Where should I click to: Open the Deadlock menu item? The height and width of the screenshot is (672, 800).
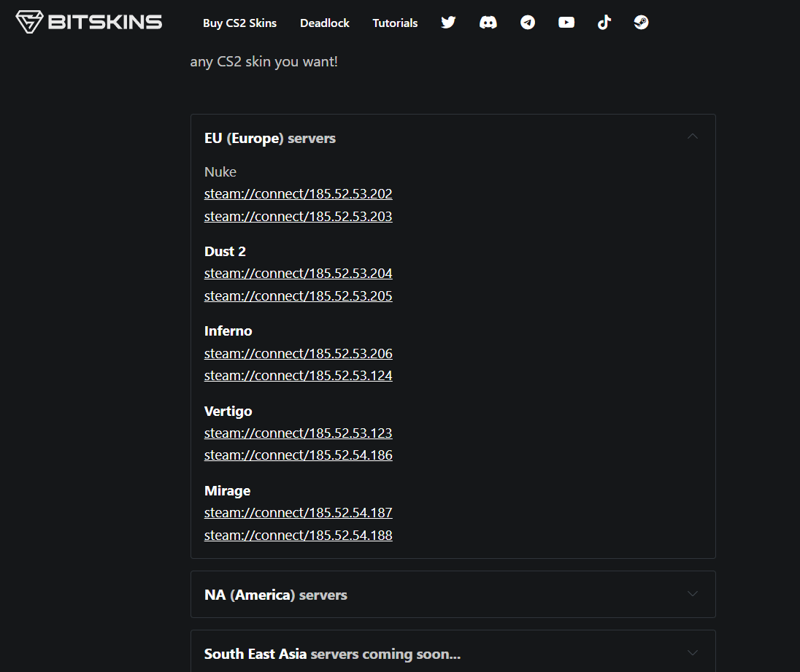tap(325, 23)
